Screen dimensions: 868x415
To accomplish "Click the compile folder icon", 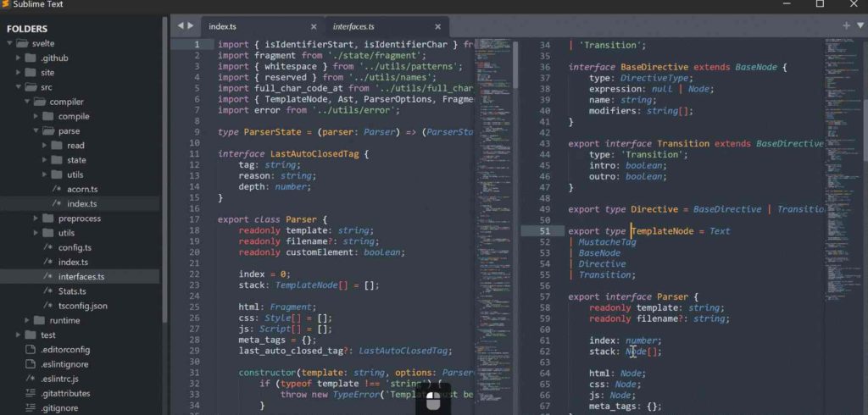I will (48, 116).
